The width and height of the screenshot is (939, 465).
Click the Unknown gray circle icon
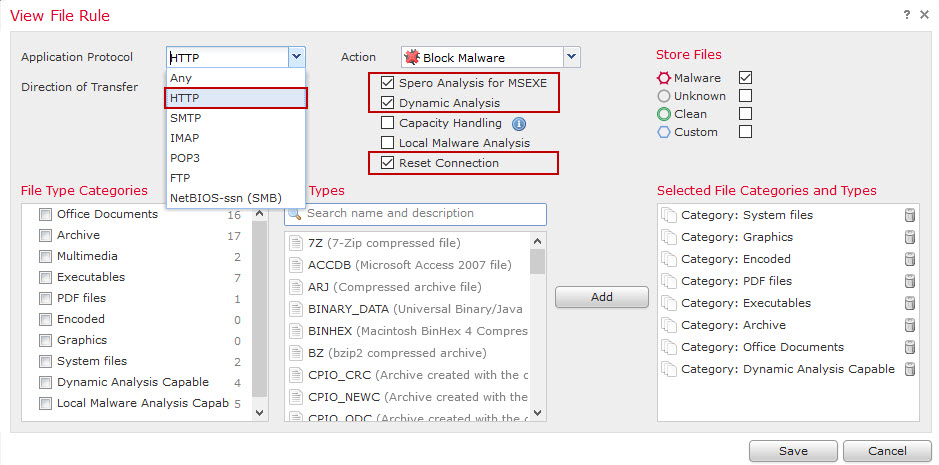[664, 96]
